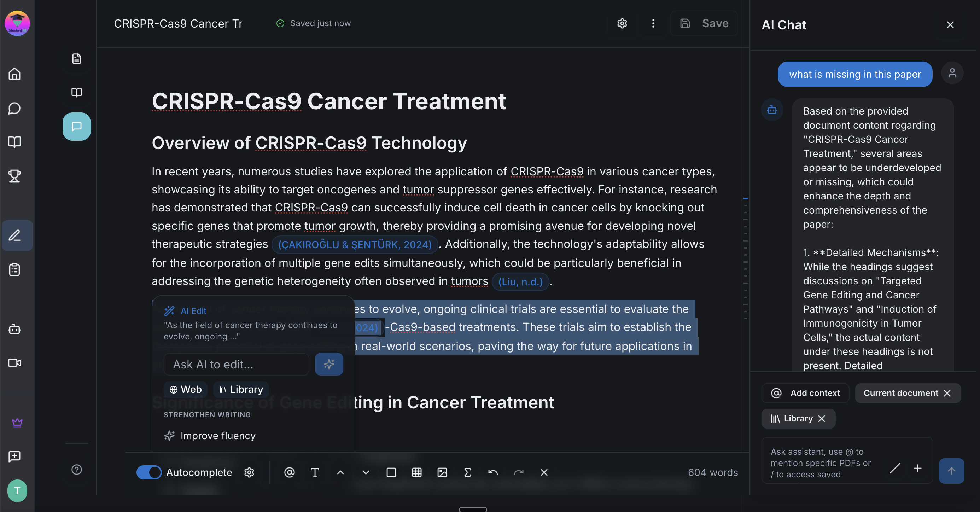This screenshot has width=980, height=512.
Task: Click the up chevron in the bottom toolbar
Action: 340,472
